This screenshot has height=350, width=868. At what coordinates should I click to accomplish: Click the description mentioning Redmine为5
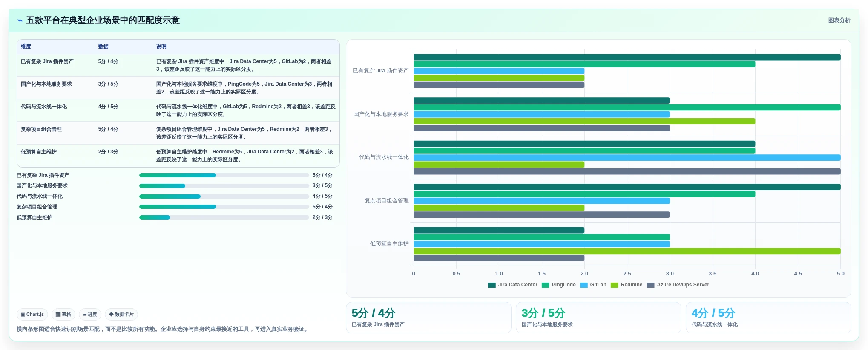coord(244,156)
